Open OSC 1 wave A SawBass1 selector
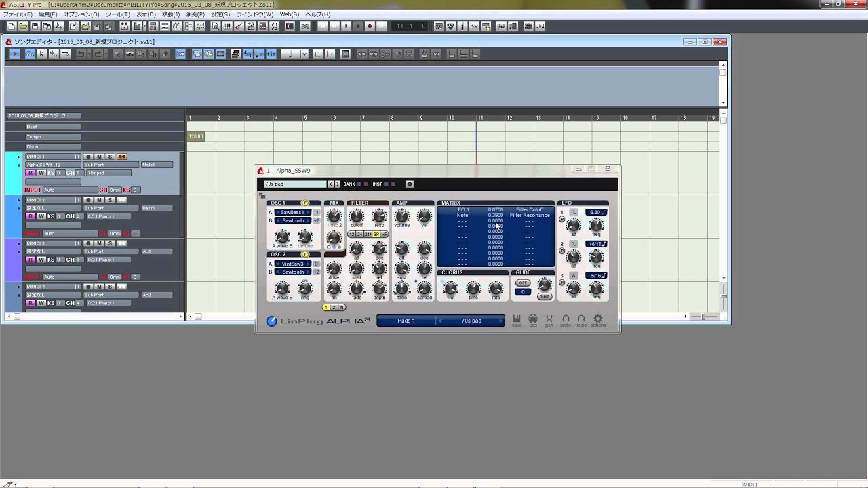The width and height of the screenshot is (868, 488). pos(292,212)
